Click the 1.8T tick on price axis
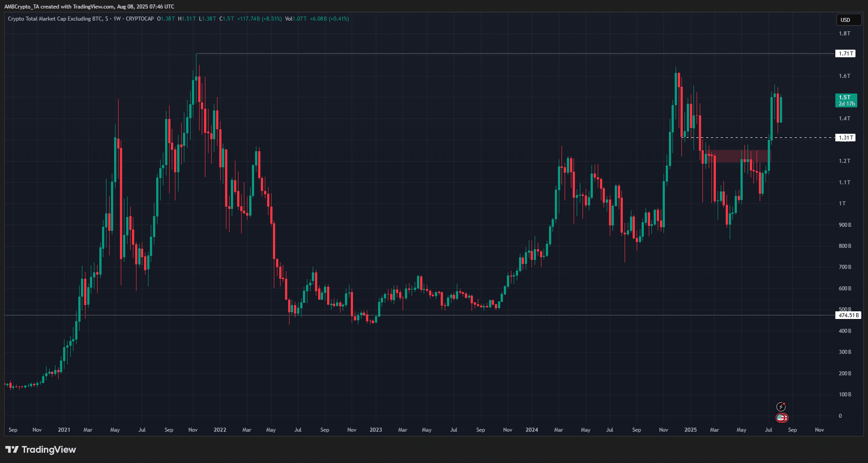Image resolution: width=868 pixels, height=463 pixels. (x=844, y=34)
